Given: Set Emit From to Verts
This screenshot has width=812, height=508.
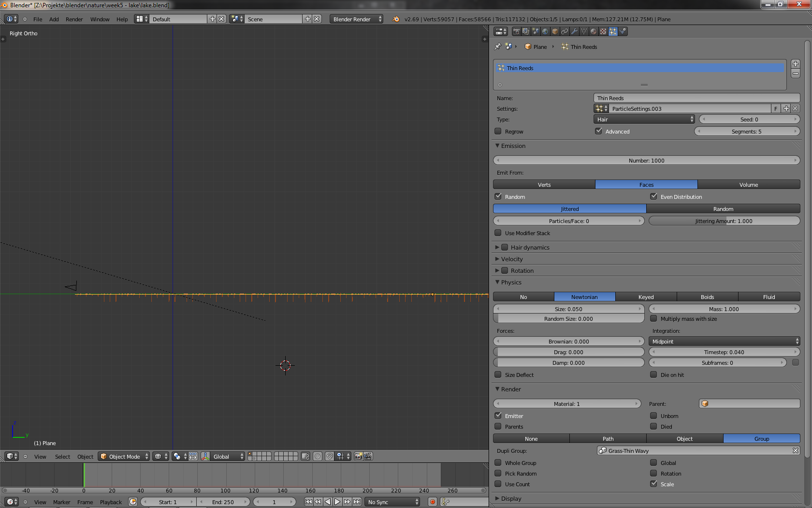Looking at the screenshot, I should pos(544,184).
